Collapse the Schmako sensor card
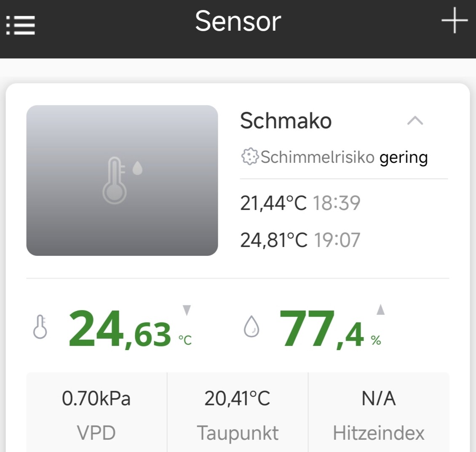476x452 pixels. tap(415, 121)
